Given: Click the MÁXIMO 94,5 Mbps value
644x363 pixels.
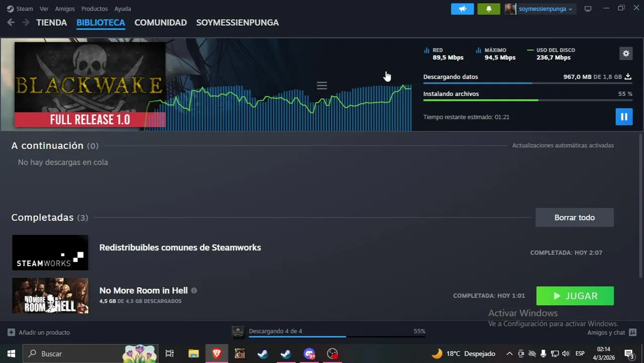Looking at the screenshot, I should pos(500,57).
